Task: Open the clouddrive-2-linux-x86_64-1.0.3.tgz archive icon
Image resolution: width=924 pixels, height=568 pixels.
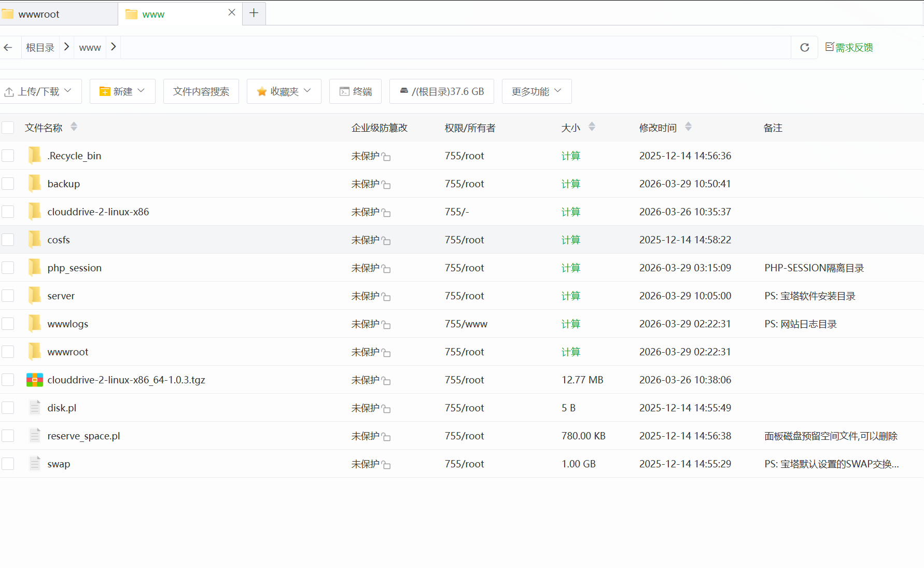Action: [34, 380]
